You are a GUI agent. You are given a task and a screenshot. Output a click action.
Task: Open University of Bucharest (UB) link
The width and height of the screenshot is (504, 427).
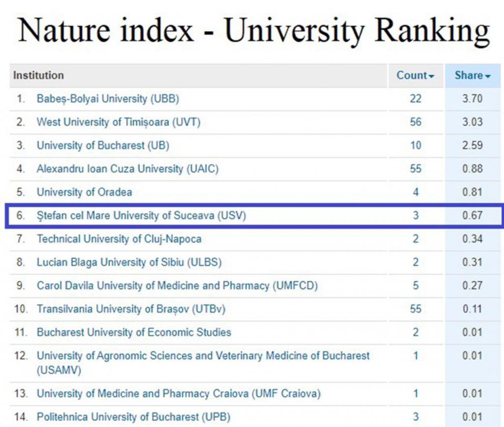[x=103, y=145]
